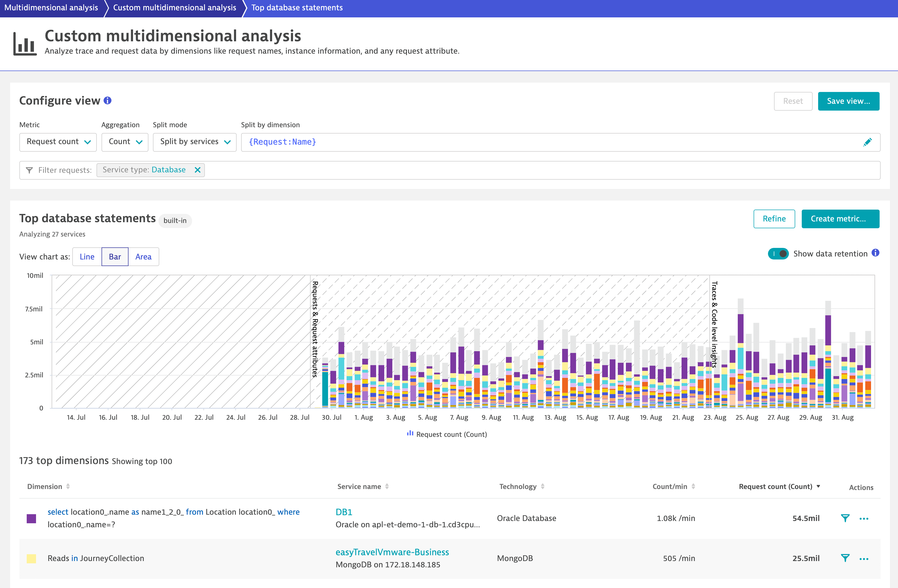
Task: Expand the Split by services dropdown
Action: [x=195, y=142]
